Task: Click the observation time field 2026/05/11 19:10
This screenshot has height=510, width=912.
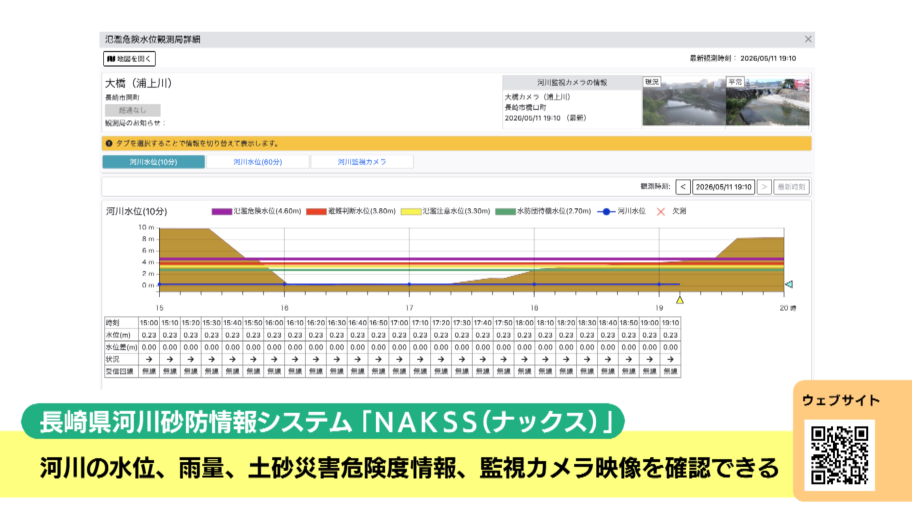Action: tap(724, 187)
